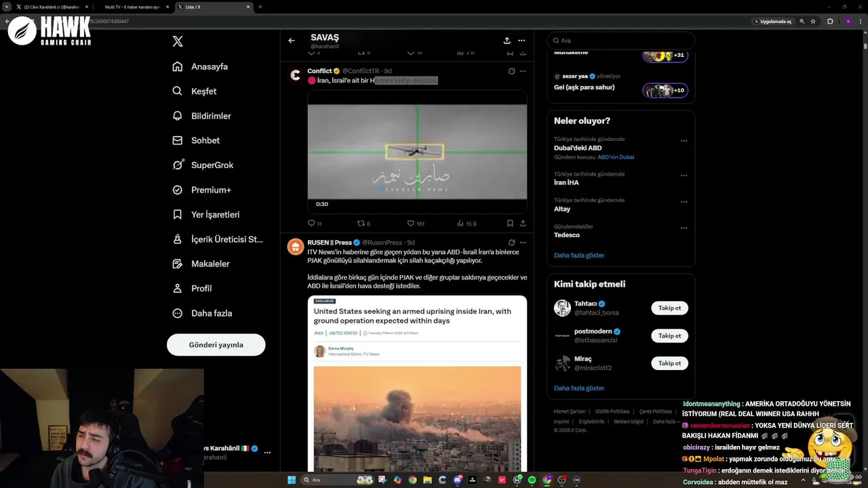
Task: Click the X logo in the sidebar
Action: 178,41
